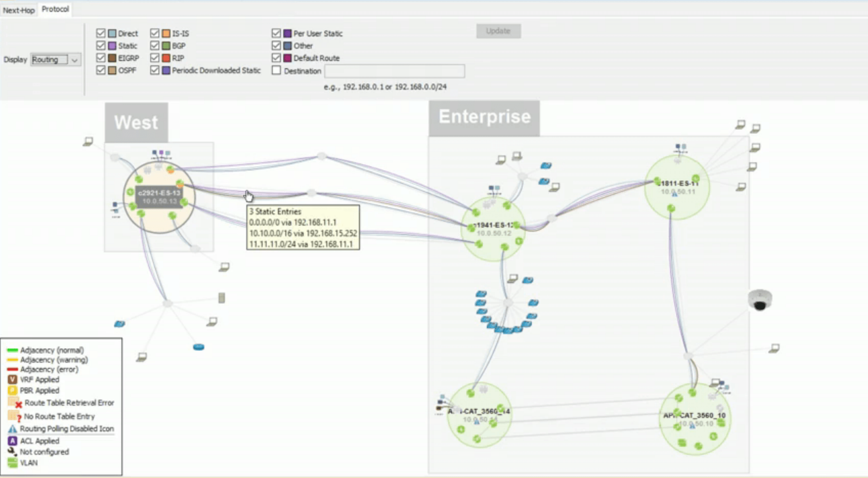
Task: Select the c2921-ES-13 router node
Action: coord(159,197)
